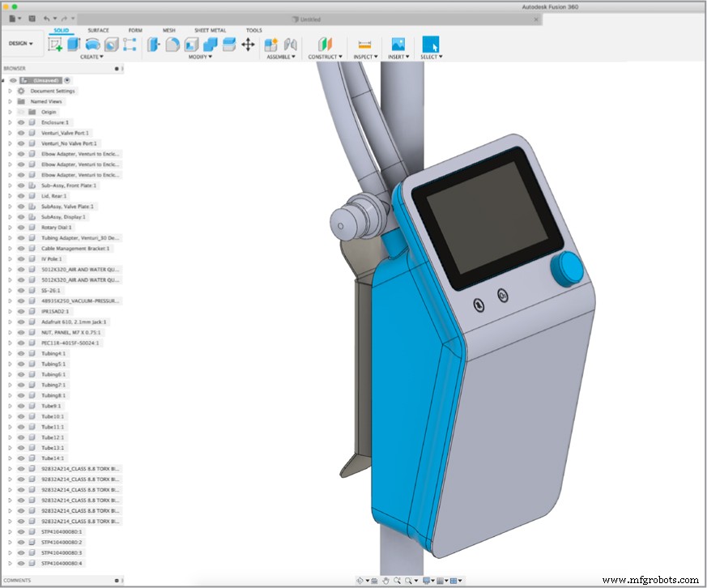Hide the Enclosure:1 component with its eye icon
The image size is (707, 588).
tap(20, 122)
